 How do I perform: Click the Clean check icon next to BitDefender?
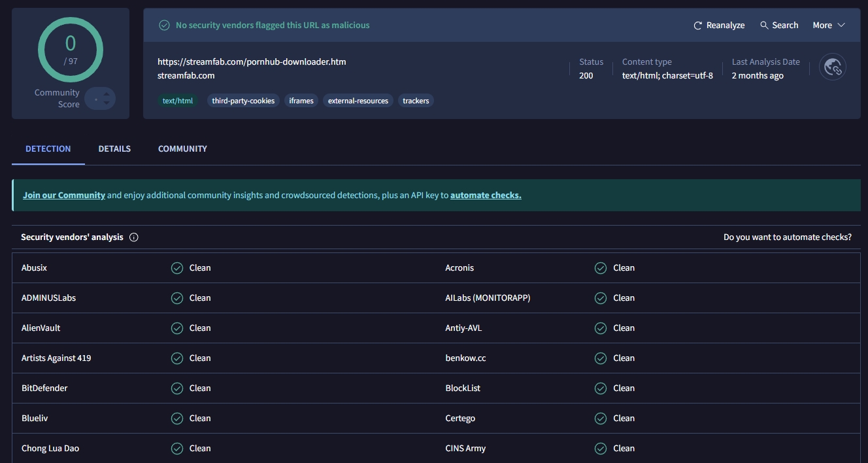click(x=176, y=388)
